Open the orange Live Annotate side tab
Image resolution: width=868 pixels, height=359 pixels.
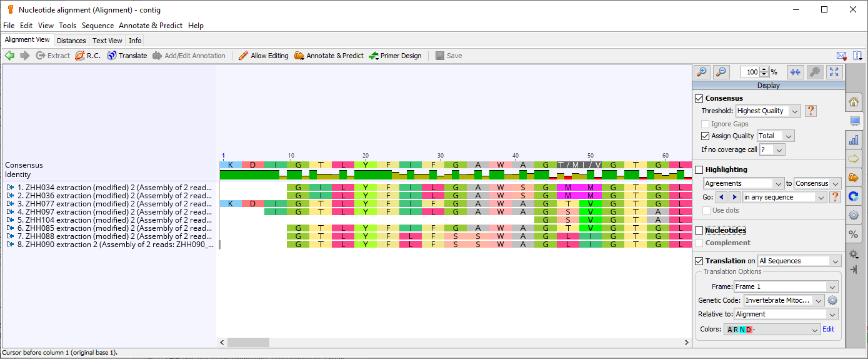[854, 178]
